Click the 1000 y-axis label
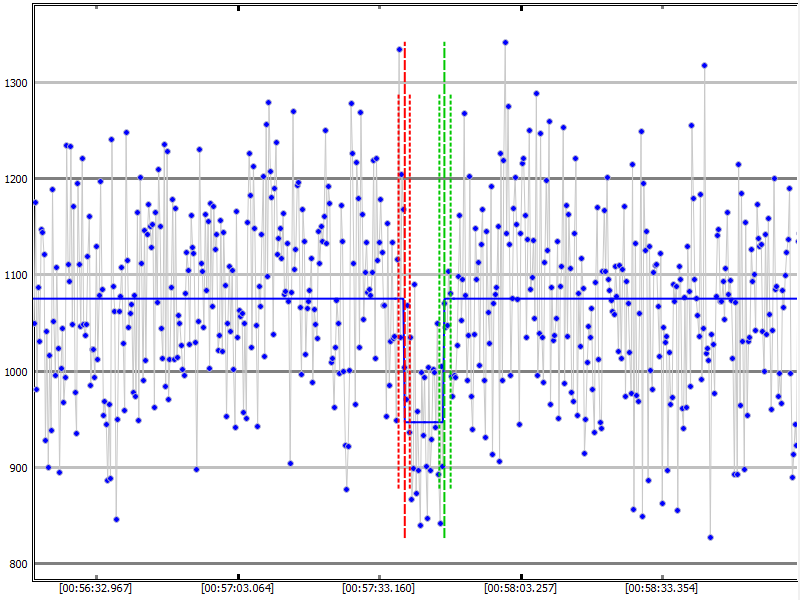This screenshot has width=800, height=600. tap(16, 371)
